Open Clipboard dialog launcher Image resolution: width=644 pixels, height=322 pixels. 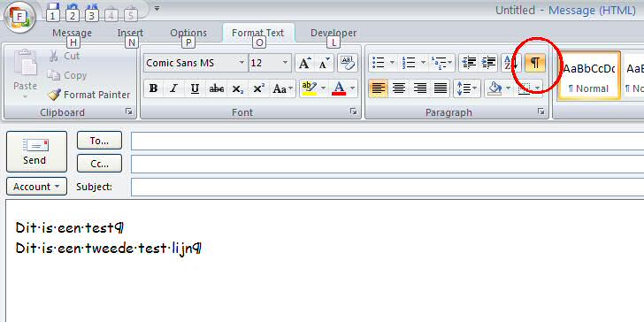129,111
